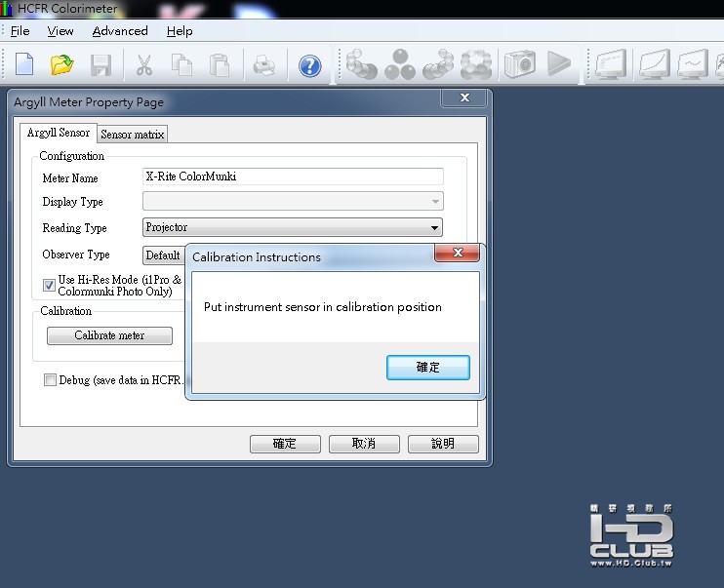
Task: Click the Argyll Meter Property Page title bar
Action: click(224, 102)
